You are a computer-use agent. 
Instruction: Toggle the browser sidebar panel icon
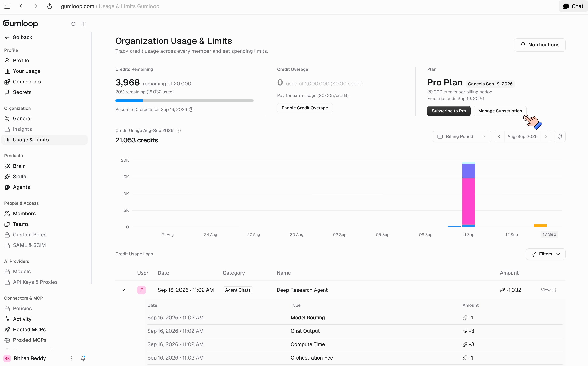(x=7, y=6)
